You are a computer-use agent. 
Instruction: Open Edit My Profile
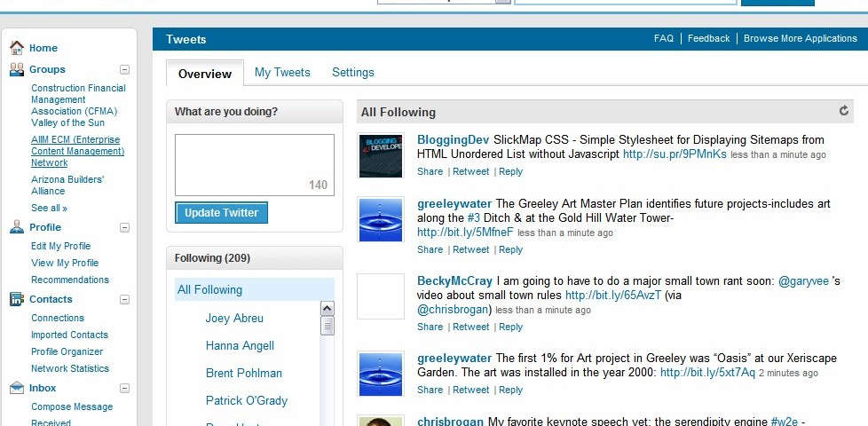click(61, 246)
